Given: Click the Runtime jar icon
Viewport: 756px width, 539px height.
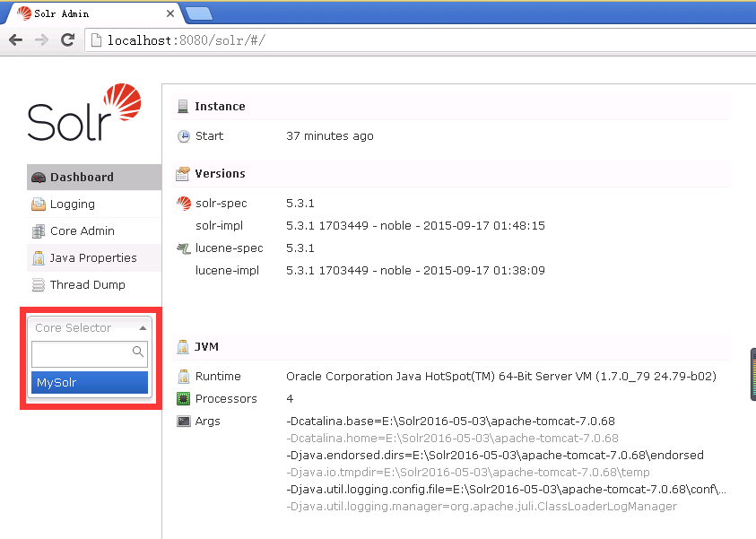Looking at the screenshot, I should [184, 377].
